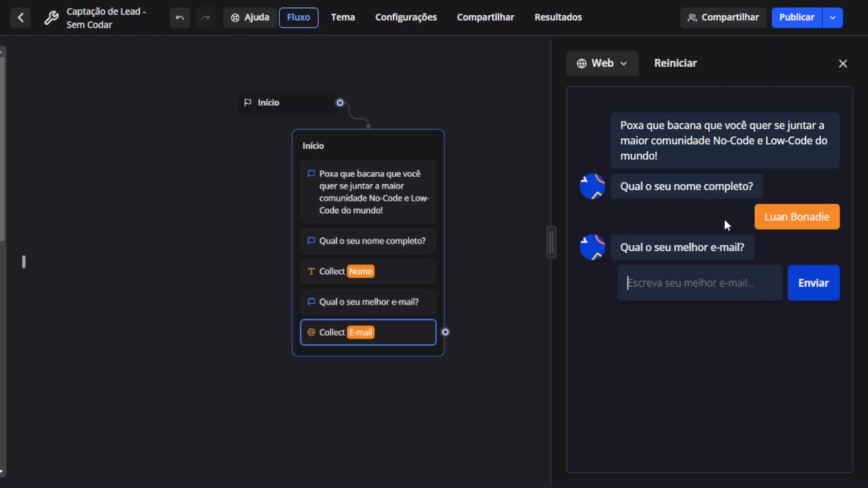The width and height of the screenshot is (868, 488).
Task: Click the Collect E-mail block's output connector
Action: (445, 332)
